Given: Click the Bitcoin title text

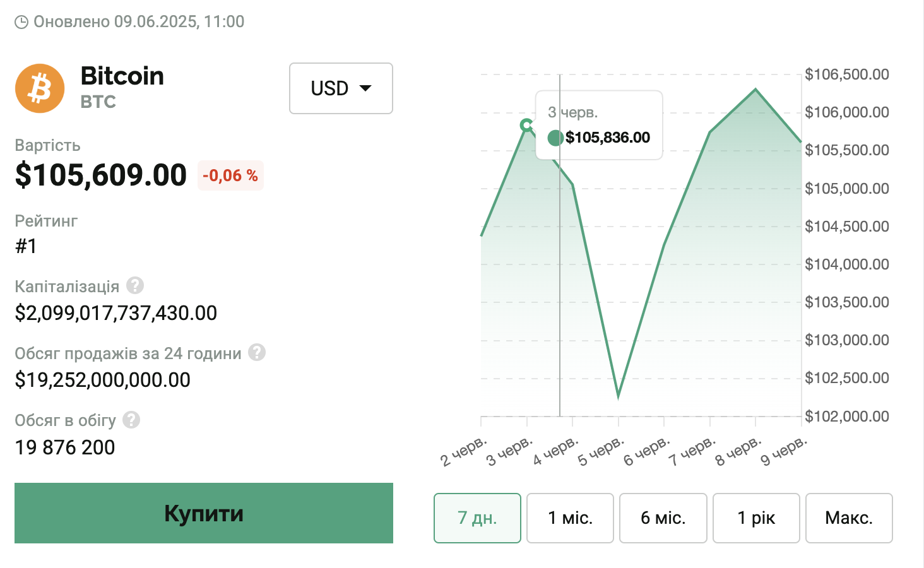Looking at the screenshot, I should (x=122, y=76).
